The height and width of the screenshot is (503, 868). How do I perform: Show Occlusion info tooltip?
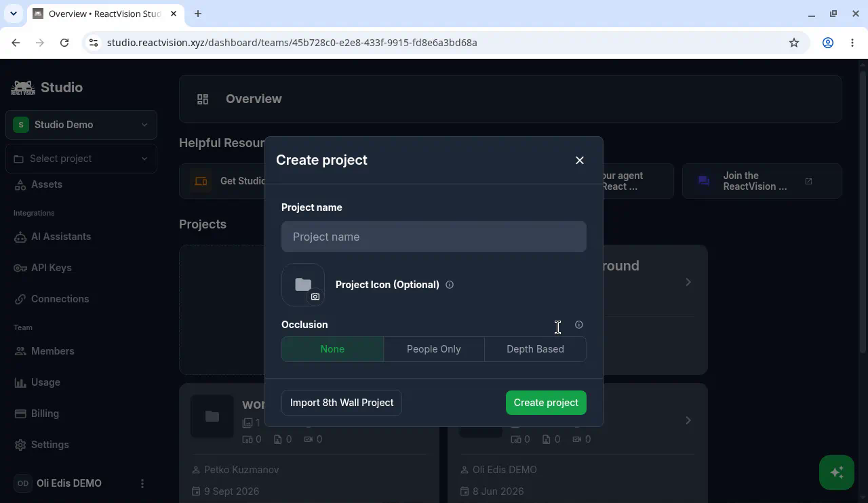tap(579, 325)
